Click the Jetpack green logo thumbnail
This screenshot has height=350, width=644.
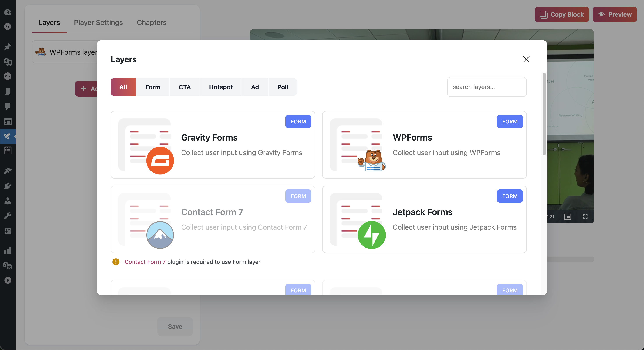click(x=372, y=235)
